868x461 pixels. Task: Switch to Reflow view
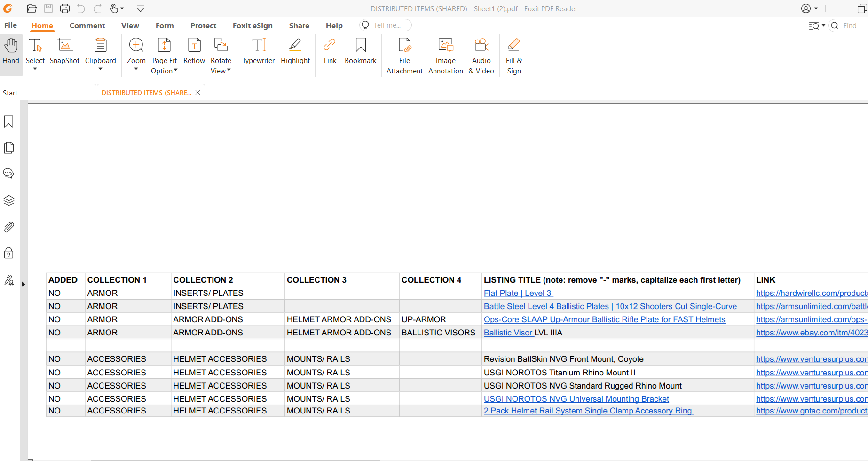[194, 51]
